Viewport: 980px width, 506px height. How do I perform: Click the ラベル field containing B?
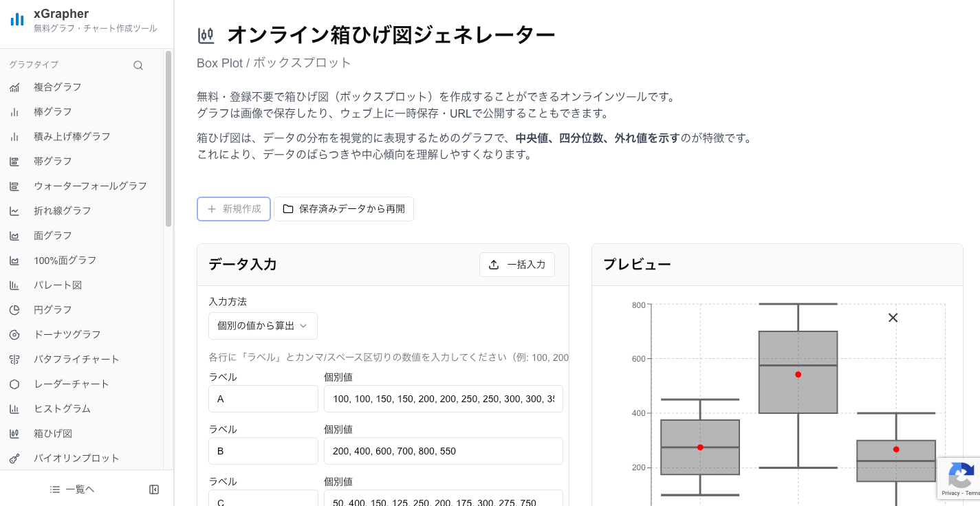point(263,450)
